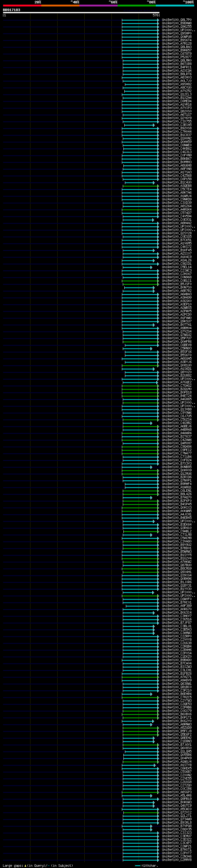197x868 pixels.
Task: Open hit UniRef100_C5EL14
Action: click(176, 267)
